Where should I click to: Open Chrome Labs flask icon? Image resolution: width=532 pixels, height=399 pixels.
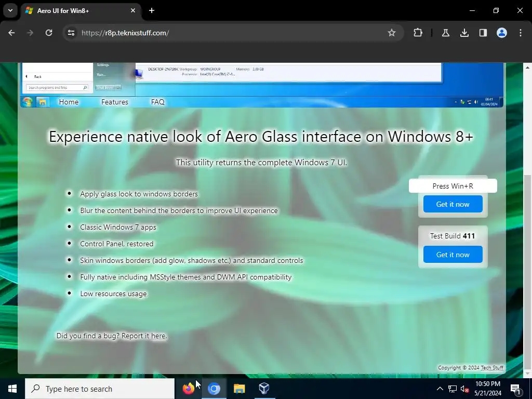tap(445, 33)
